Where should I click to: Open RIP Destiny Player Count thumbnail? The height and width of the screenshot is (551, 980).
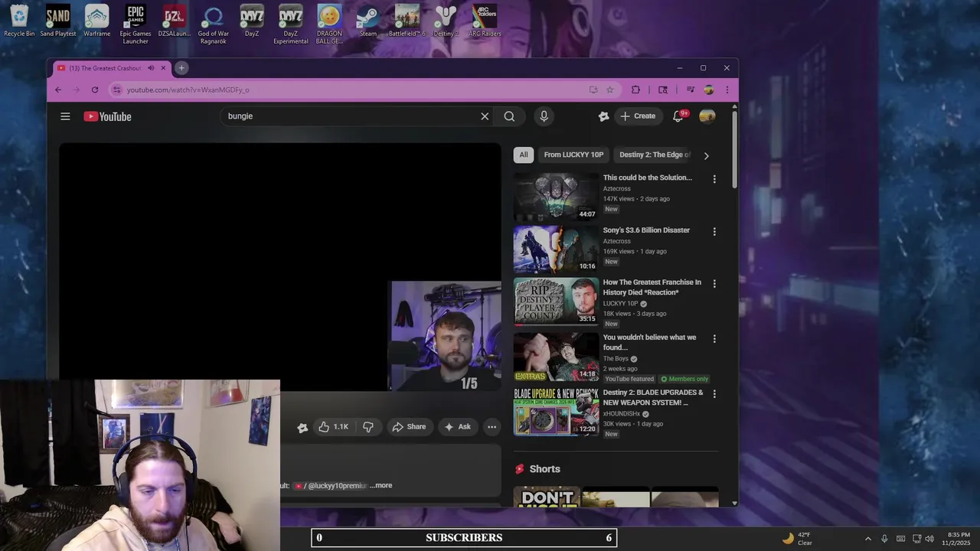[x=556, y=301]
